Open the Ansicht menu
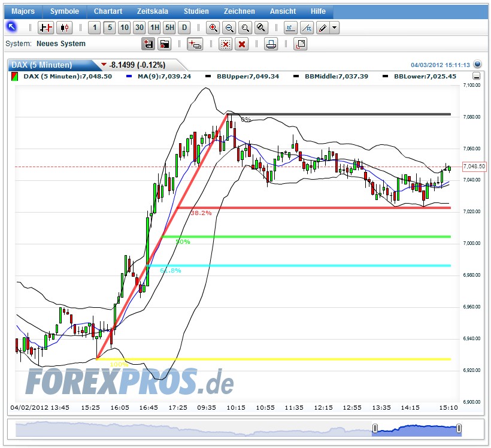 (x=283, y=11)
